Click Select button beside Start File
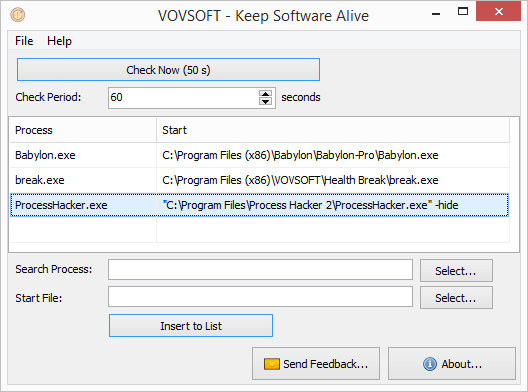This screenshot has width=528, height=392. click(456, 298)
